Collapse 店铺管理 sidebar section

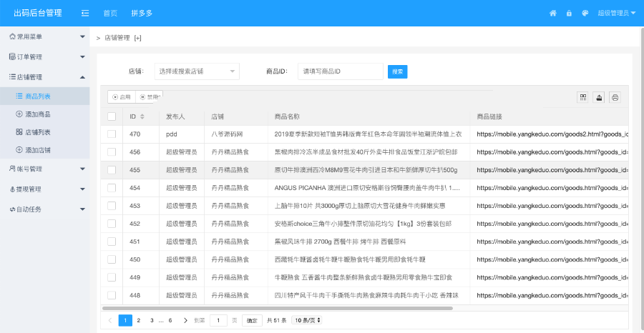(45, 76)
